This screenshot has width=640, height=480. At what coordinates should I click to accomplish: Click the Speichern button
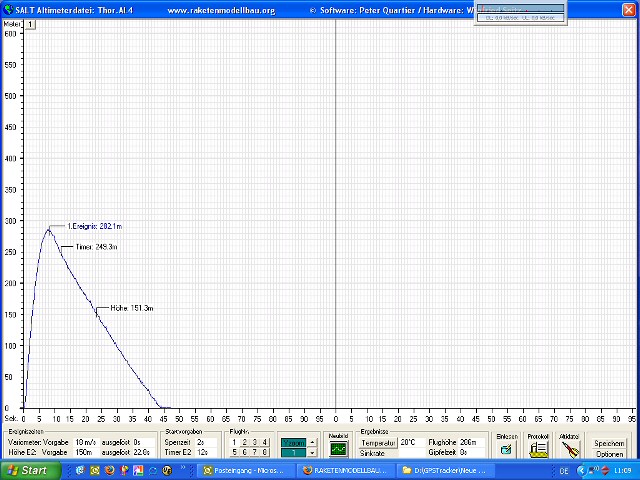[x=609, y=442]
